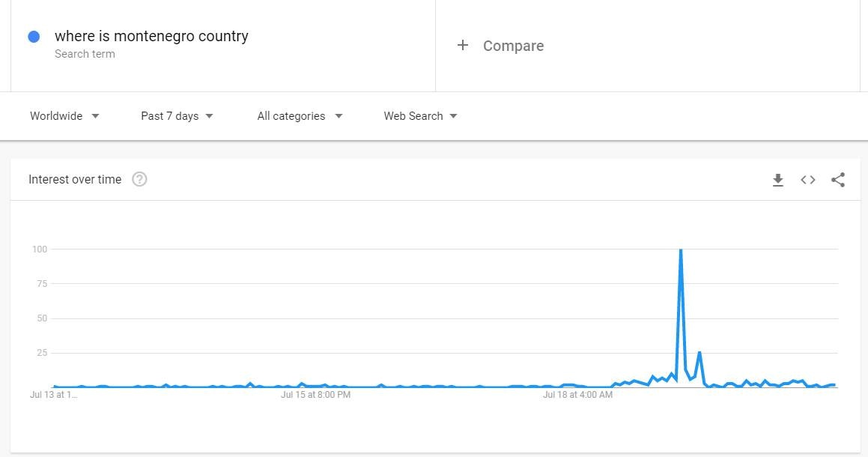The height and width of the screenshot is (457, 868).
Task: Open the Past 7 days time range
Action: pyautogui.click(x=177, y=116)
